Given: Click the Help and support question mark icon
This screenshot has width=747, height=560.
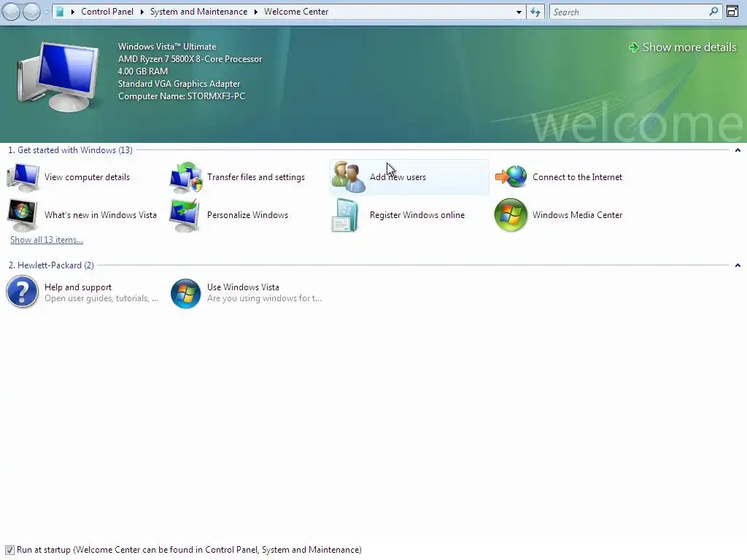Looking at the screenshot, I should [23, 292].
